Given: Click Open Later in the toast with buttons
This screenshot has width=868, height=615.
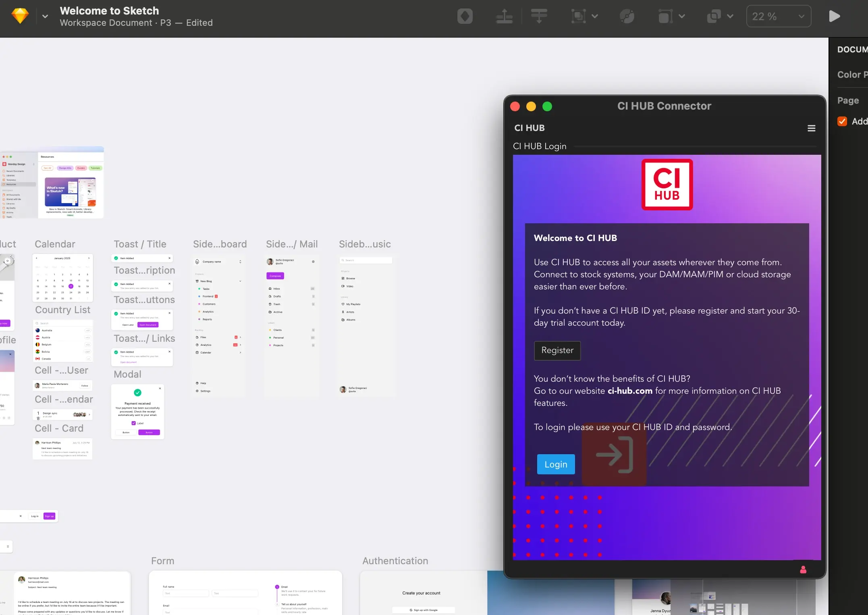Looking at the screenshot, I should 128,325.
